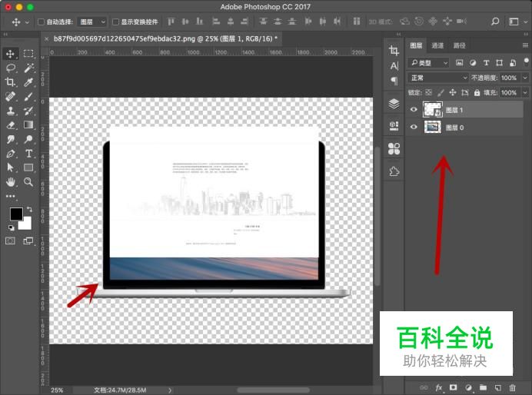Open the 正常 blend mode dropdown
Viewport: 532px width, 395px height.
point(438,78)
